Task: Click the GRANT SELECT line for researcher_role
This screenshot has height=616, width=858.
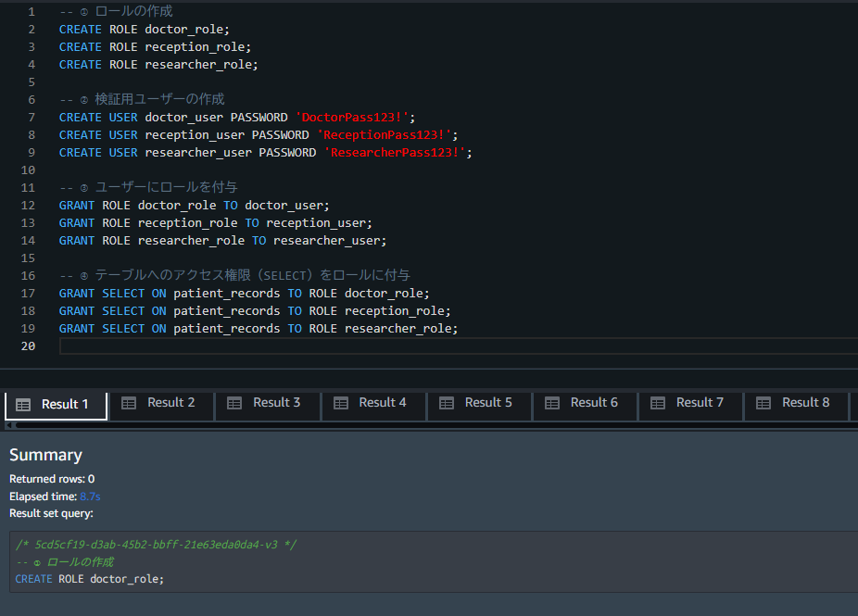Action: (259, 329)
